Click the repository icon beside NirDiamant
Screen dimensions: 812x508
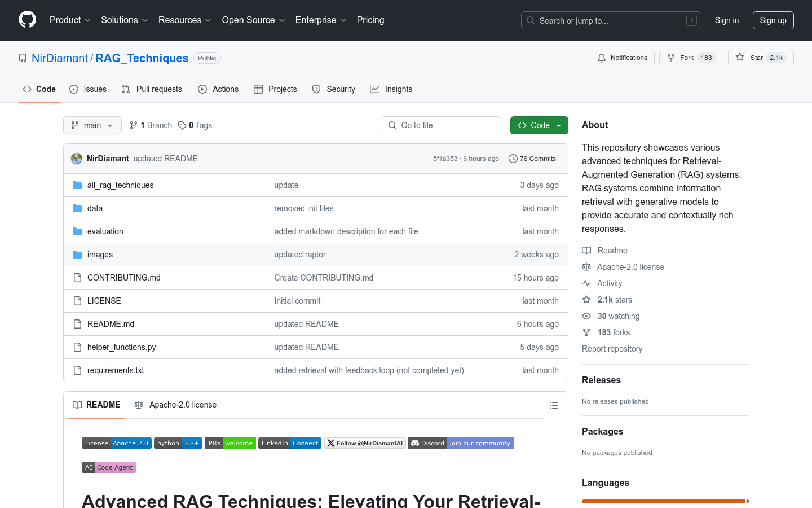[23, 58]
